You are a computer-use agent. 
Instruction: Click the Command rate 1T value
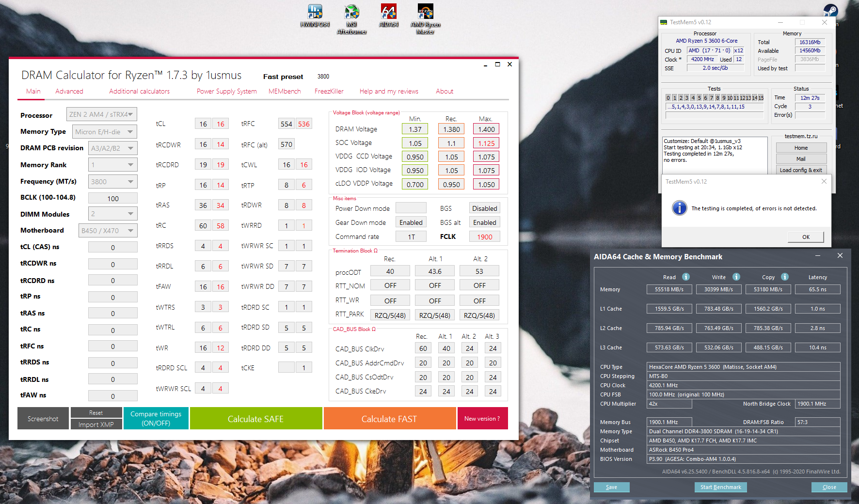411,236
